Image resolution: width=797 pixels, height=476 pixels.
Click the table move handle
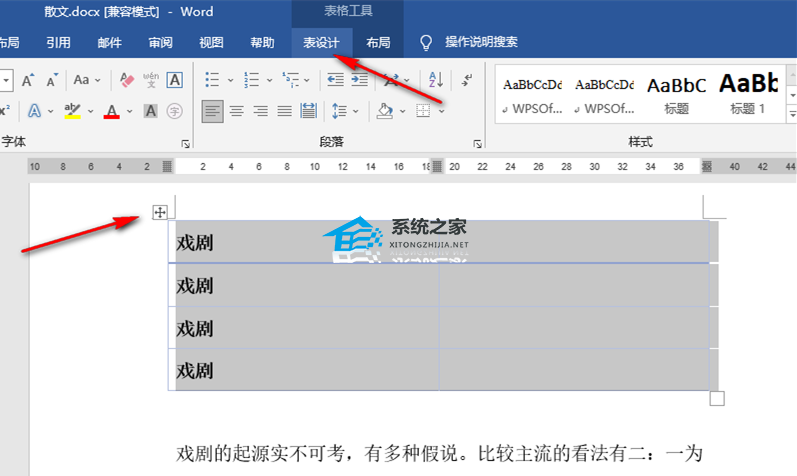160,212
